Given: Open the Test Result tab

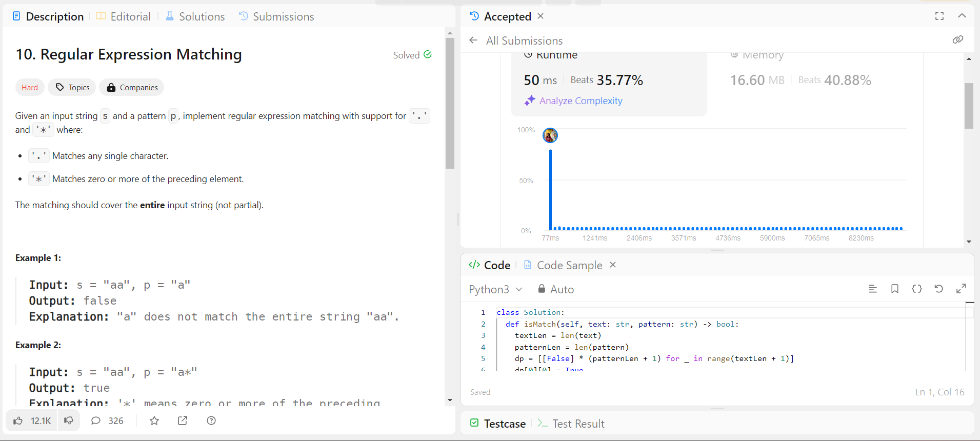Looking at the screenshot, I should 571,424.
